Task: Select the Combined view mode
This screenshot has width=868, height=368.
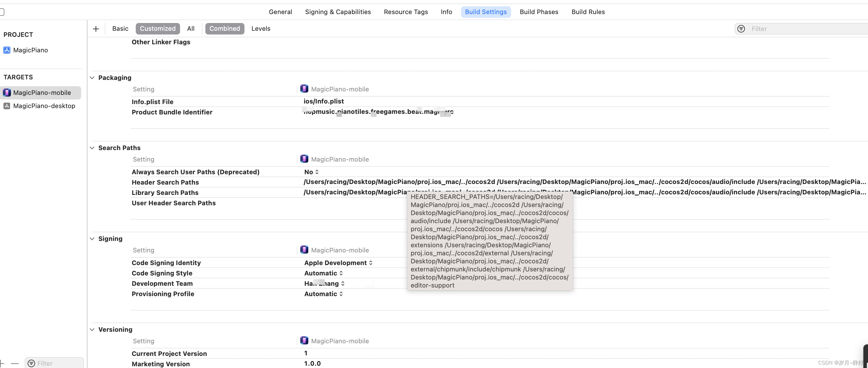Action: tap(224, 29)
